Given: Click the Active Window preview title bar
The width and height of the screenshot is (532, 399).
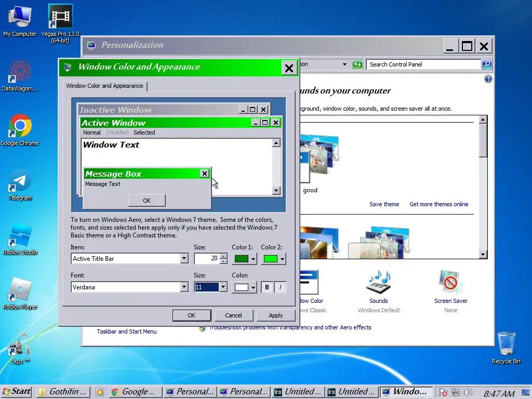Looking at the screenshot, I should [x=166, y=123].
